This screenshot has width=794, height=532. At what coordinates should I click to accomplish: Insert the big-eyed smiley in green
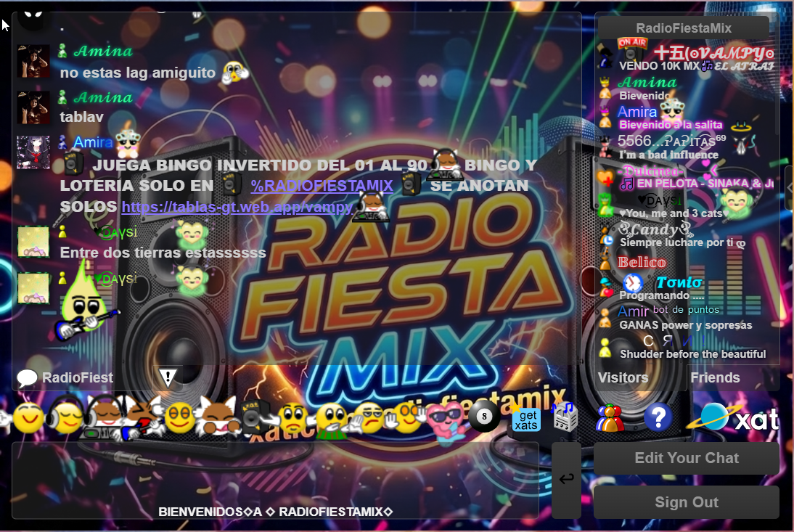point(332,420)
